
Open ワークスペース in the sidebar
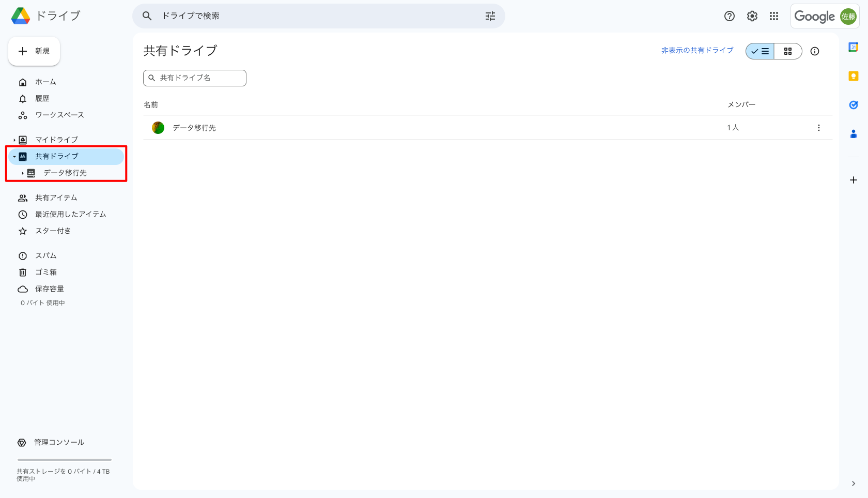(66, 115)
